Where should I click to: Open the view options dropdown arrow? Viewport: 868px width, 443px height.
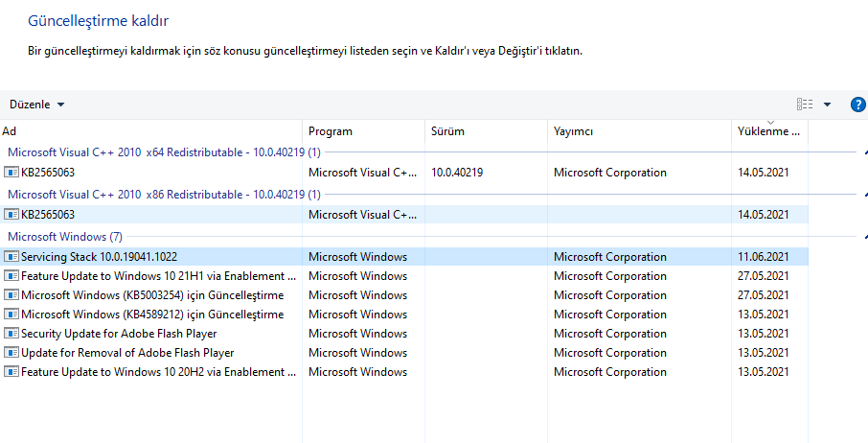pyautogui.click(x=827, y=105)
